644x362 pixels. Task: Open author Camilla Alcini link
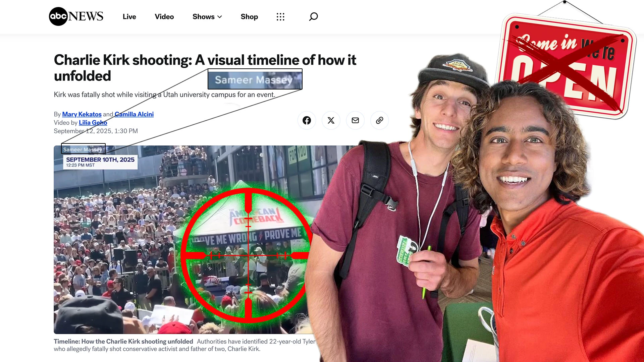134,114
